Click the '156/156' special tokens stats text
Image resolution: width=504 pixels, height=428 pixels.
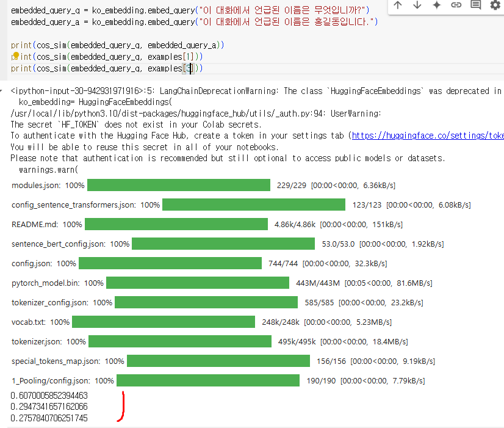click(331, 361)
